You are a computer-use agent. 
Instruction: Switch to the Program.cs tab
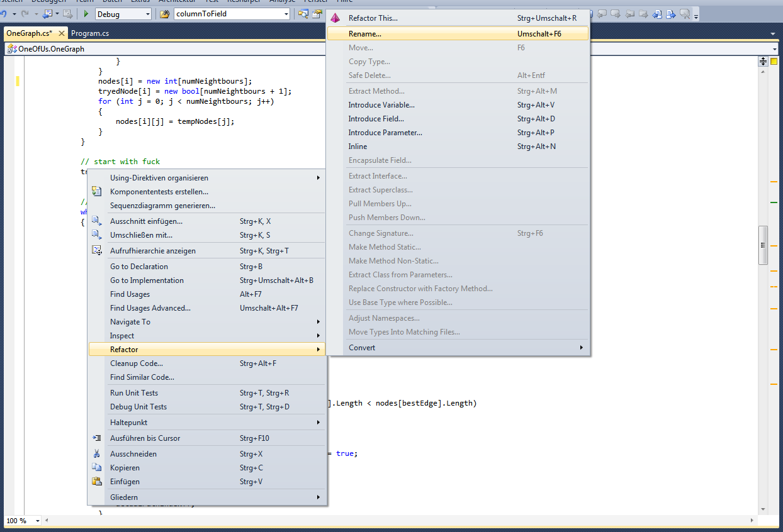click(90, 33)
